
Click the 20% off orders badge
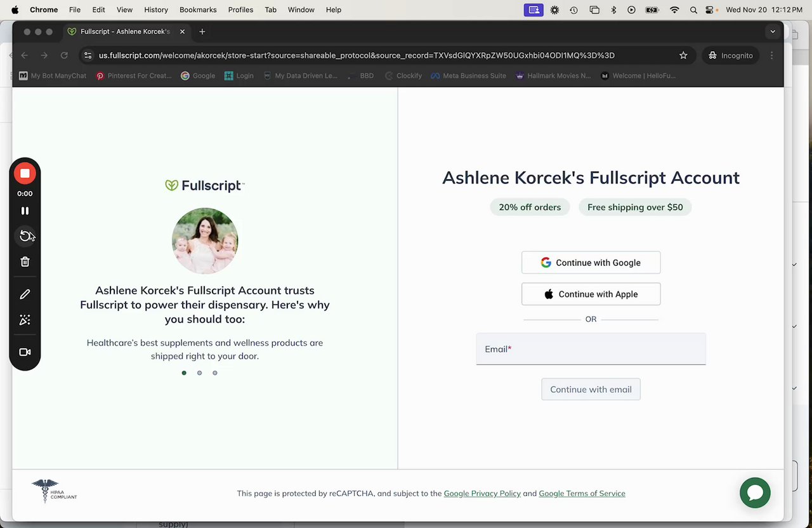pos(530,207)
